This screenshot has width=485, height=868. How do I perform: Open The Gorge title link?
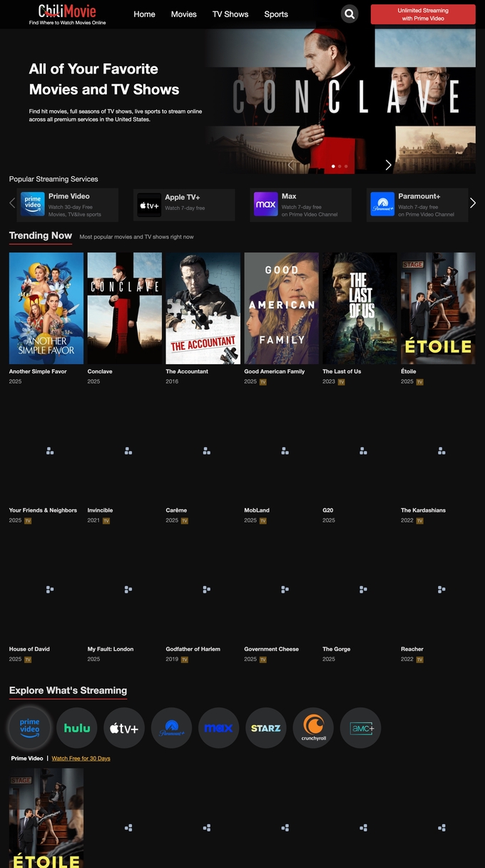[337, 649]
